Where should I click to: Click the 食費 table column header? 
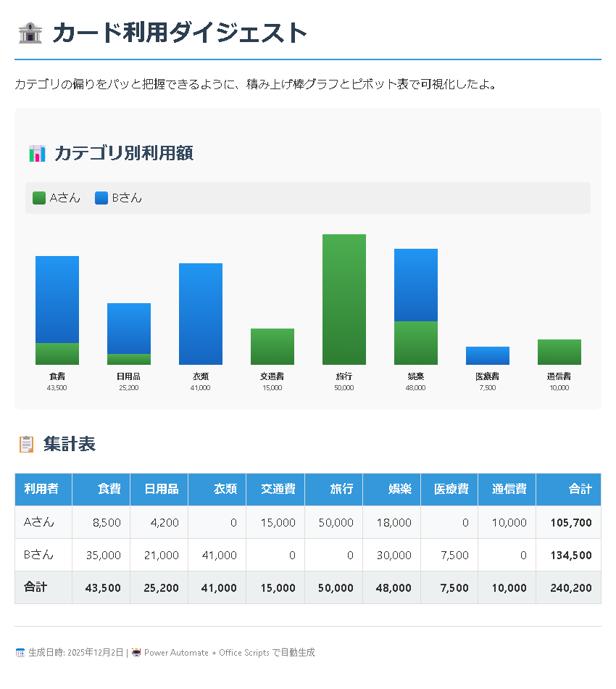pos(101,490)
